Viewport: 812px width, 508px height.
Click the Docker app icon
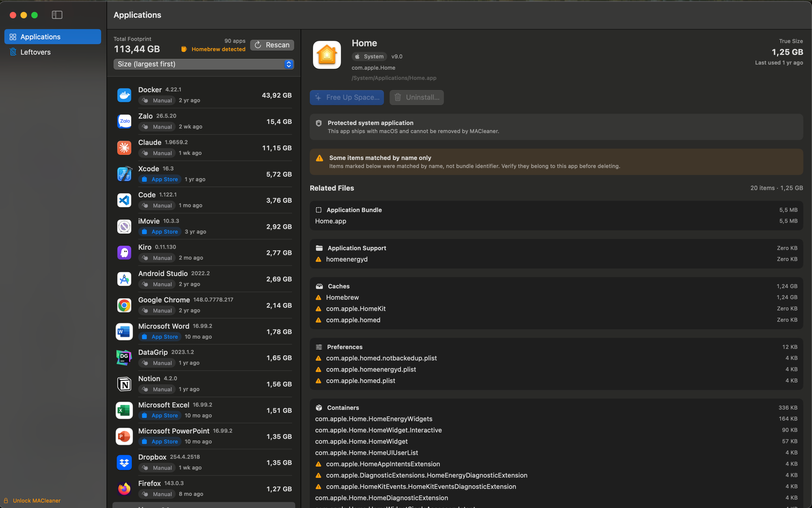[124, 95]
